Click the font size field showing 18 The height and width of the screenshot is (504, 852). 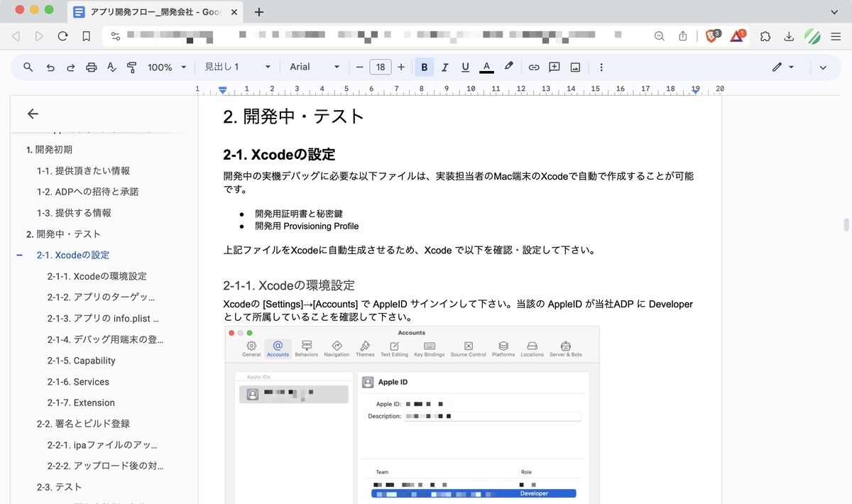pos(381,67)
